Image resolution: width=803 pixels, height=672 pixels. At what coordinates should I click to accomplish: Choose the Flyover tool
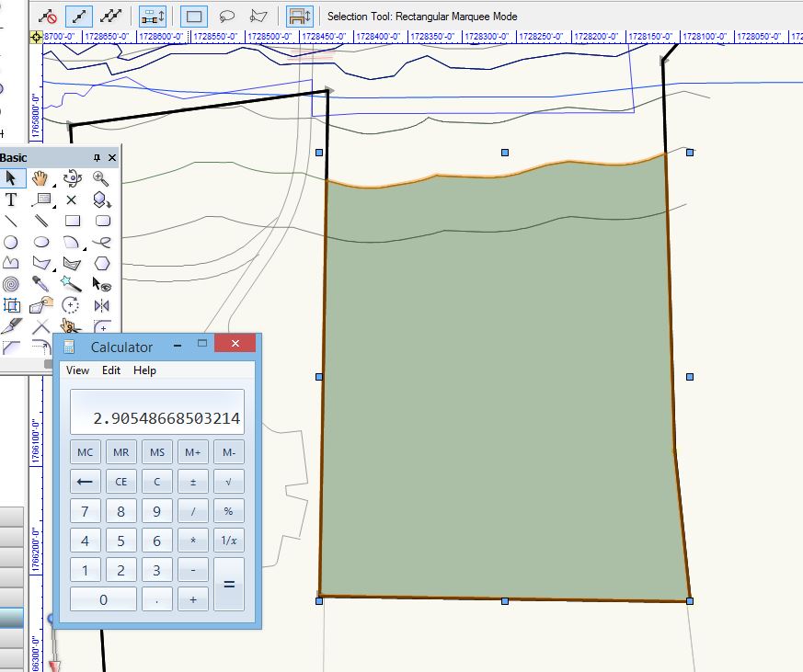point(72,178)
